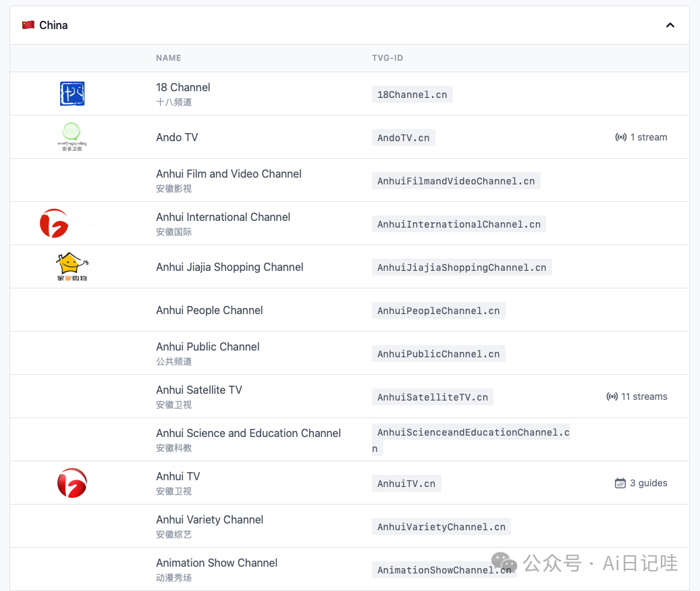
Task: Click the '公共频道' subtitle text
Action: click(173, 361)
